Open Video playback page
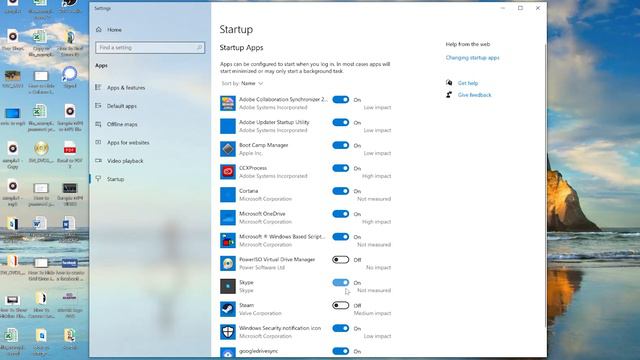 pos(125,161)
